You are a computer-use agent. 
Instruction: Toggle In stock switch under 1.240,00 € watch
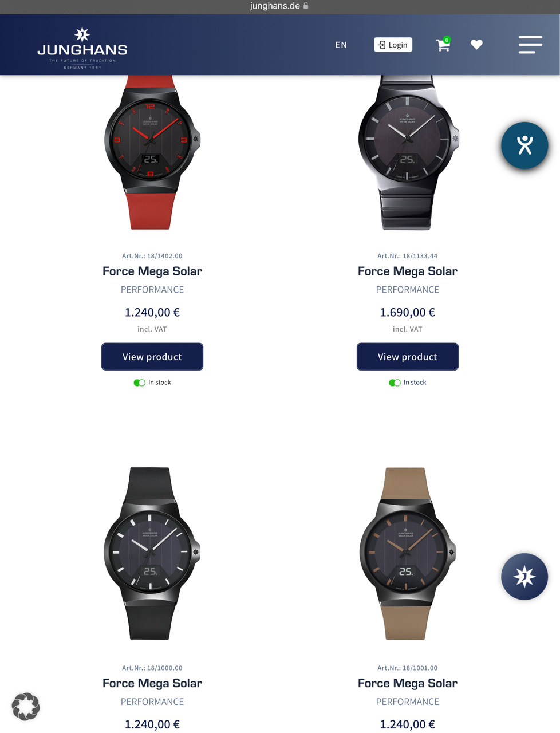click(x=139, y=383)
